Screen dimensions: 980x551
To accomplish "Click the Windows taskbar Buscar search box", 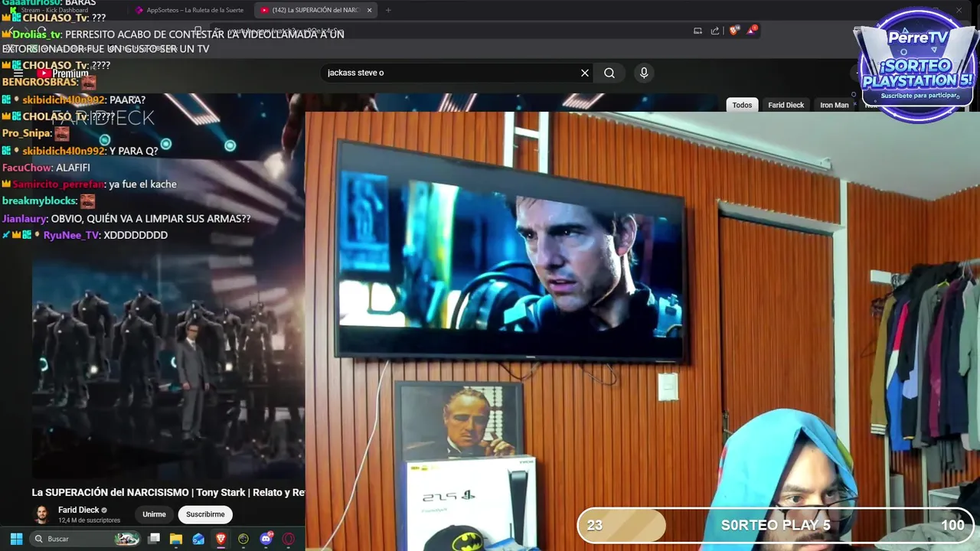I will 84,539.
